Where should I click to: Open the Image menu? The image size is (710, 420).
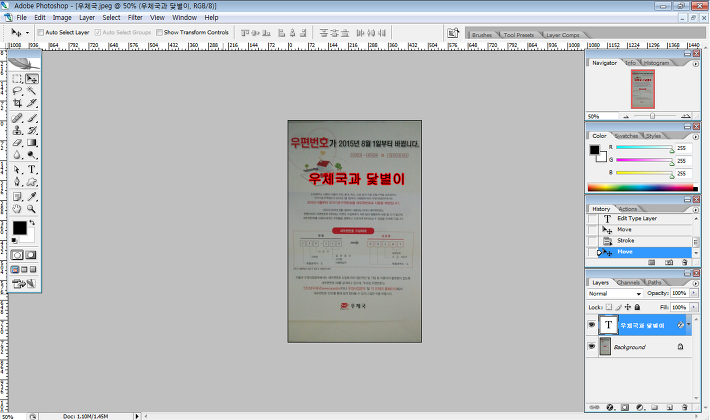[62, 18]
